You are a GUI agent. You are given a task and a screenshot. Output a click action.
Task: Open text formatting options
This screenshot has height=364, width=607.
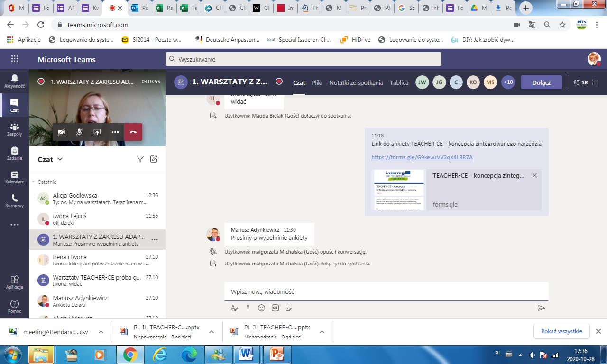(234, 308)
